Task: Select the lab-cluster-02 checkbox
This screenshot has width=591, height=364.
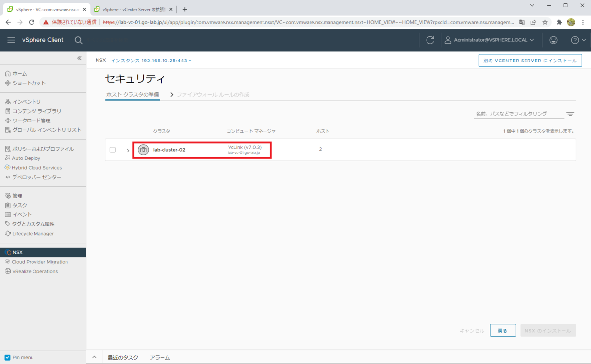Action: [112, 150]
